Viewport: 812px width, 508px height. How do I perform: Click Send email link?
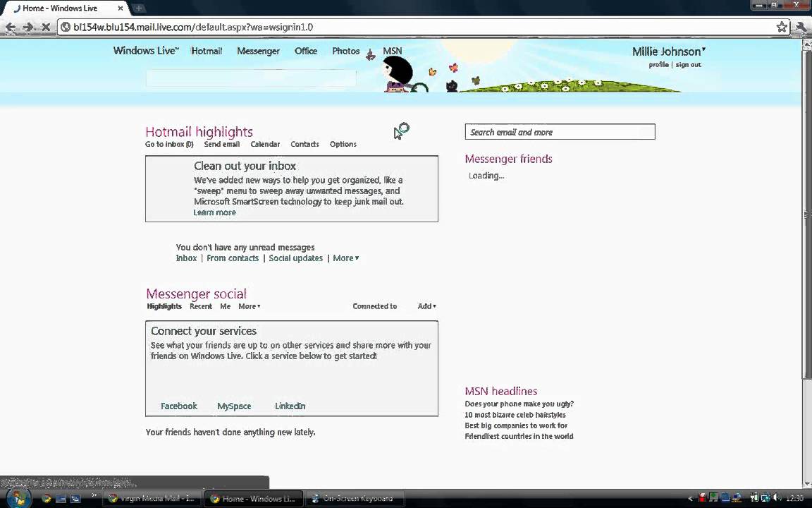click(221, 144)
